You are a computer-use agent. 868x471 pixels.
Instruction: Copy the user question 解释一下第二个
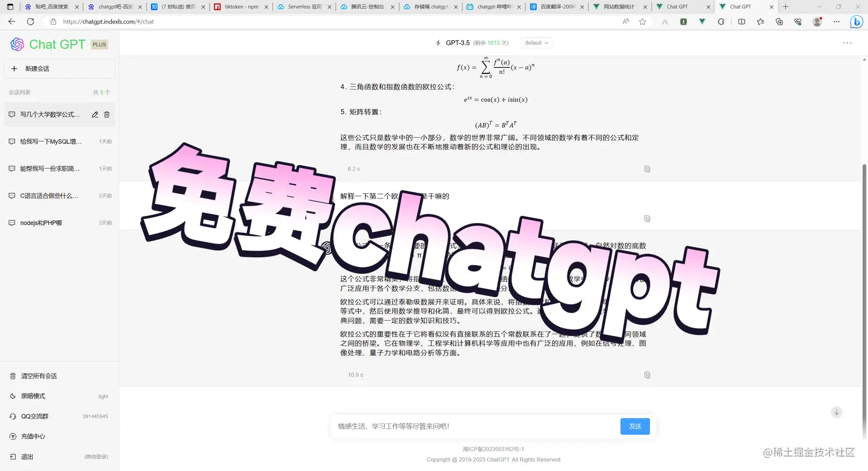pos(647,219)
